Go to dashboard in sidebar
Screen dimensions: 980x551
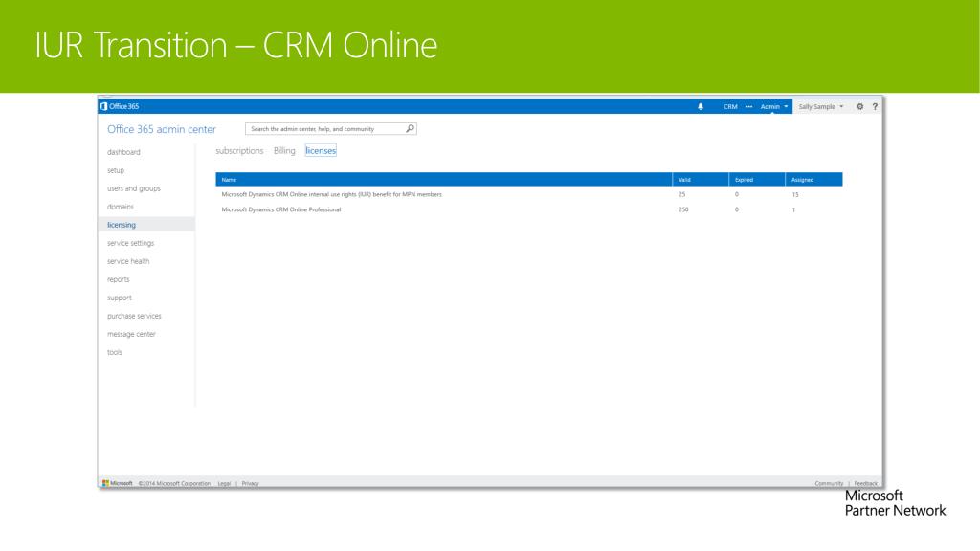(x=123, y=152)
